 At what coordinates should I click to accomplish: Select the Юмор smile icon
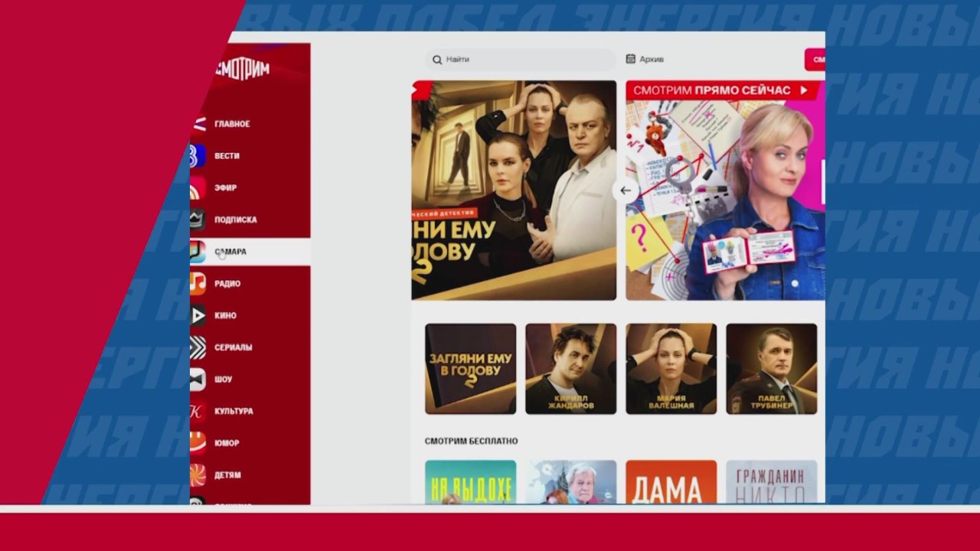198,443
